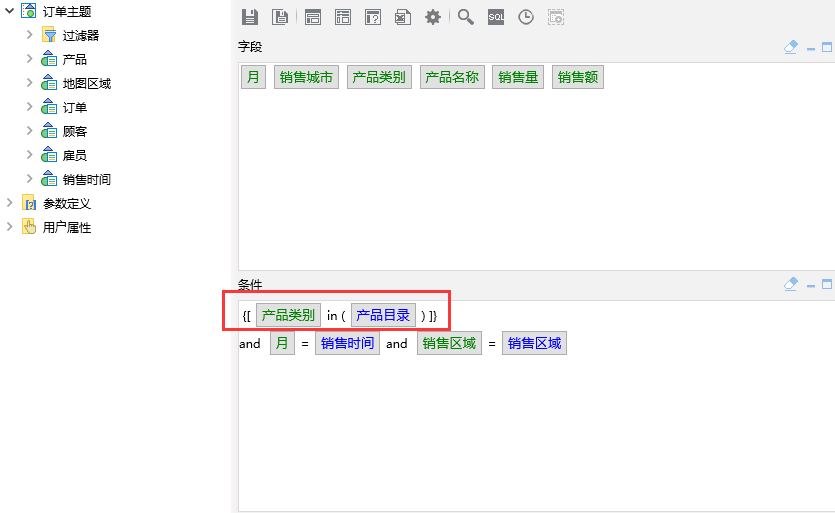
Task: Click the Save As icon
Action: point(280,17)
